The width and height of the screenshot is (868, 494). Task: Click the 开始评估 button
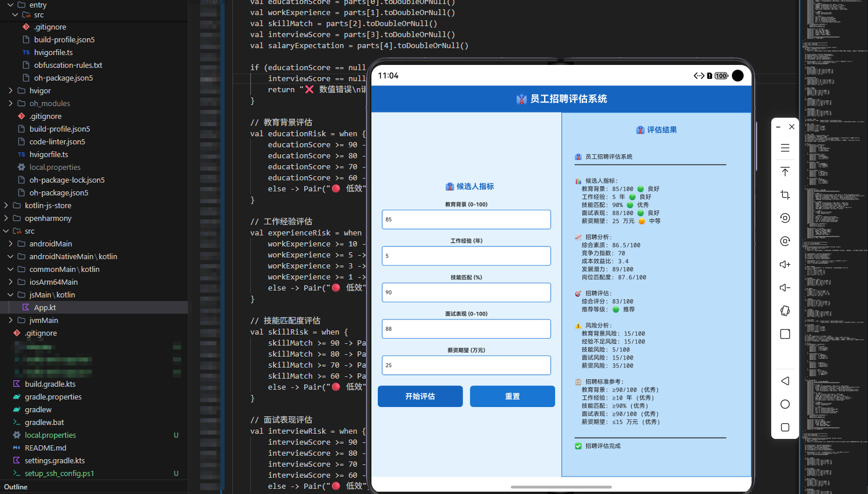[420, 397]
